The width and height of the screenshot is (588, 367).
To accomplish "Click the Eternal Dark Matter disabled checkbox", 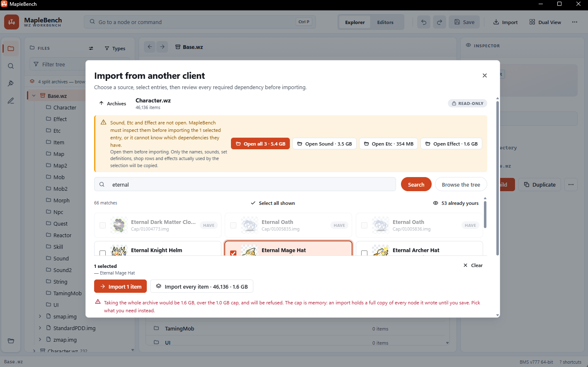I will (102, 225).
